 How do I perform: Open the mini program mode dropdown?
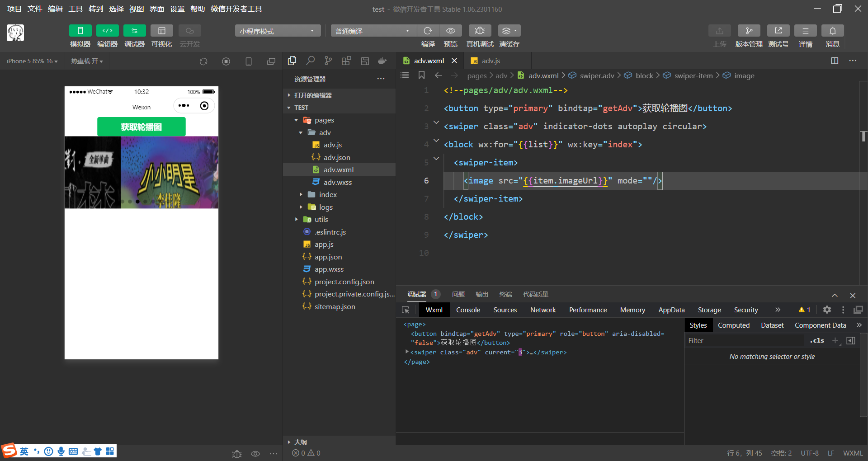pyautogui.click(x=278, y=31)
